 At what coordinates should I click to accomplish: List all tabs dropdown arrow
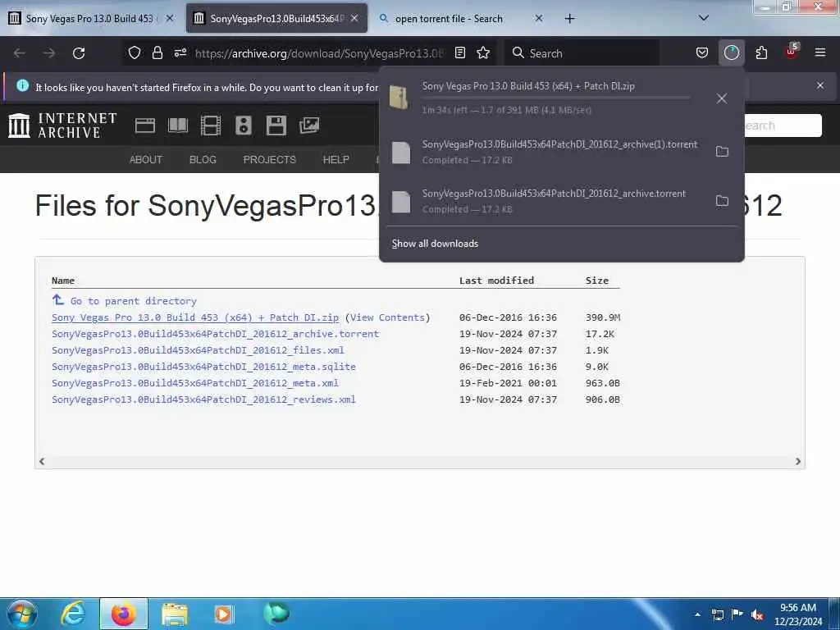[704, 18]
